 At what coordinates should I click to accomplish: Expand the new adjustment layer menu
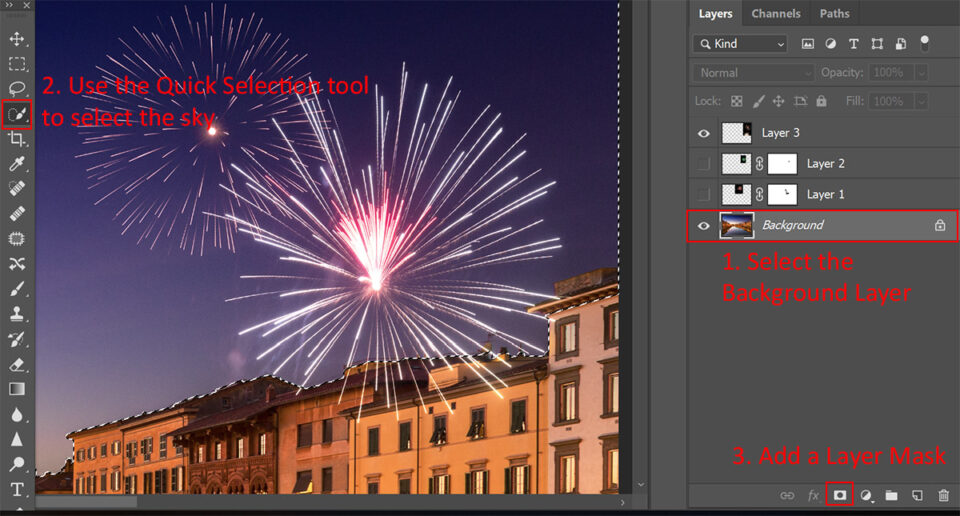(x=866, y=495)
